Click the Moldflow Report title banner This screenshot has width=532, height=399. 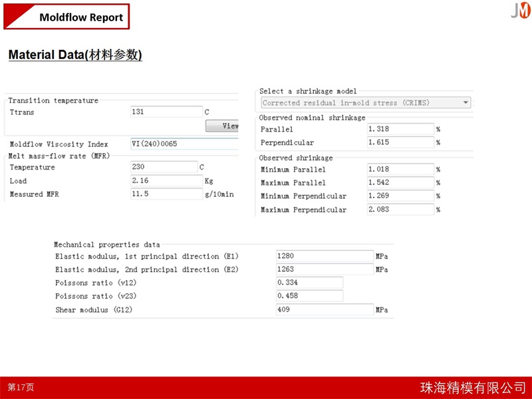66,17
